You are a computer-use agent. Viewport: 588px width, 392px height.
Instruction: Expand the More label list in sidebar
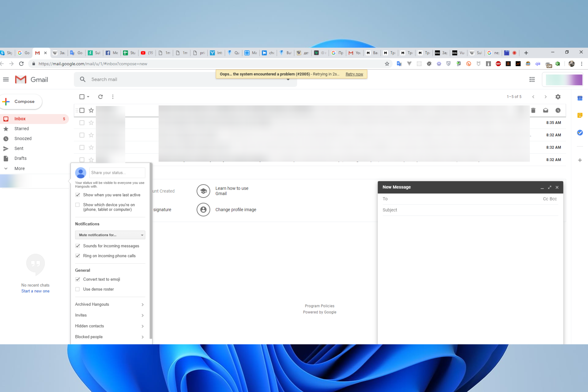(x=19, y=168)
